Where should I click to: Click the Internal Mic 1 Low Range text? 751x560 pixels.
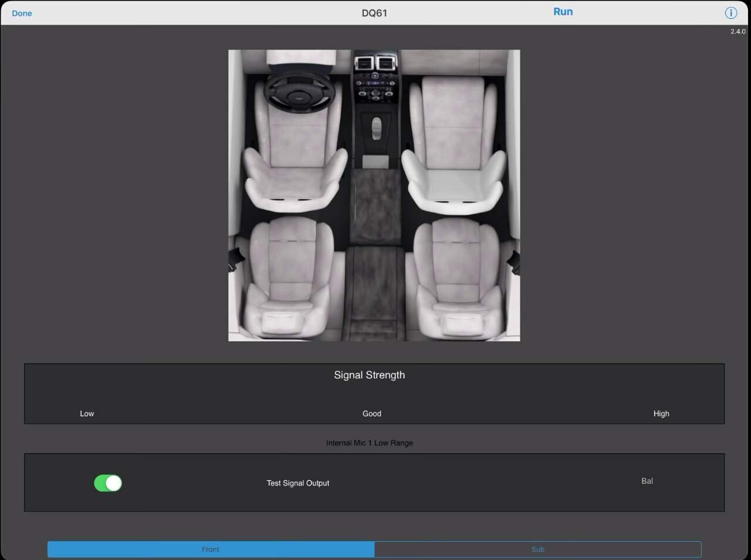370,443
